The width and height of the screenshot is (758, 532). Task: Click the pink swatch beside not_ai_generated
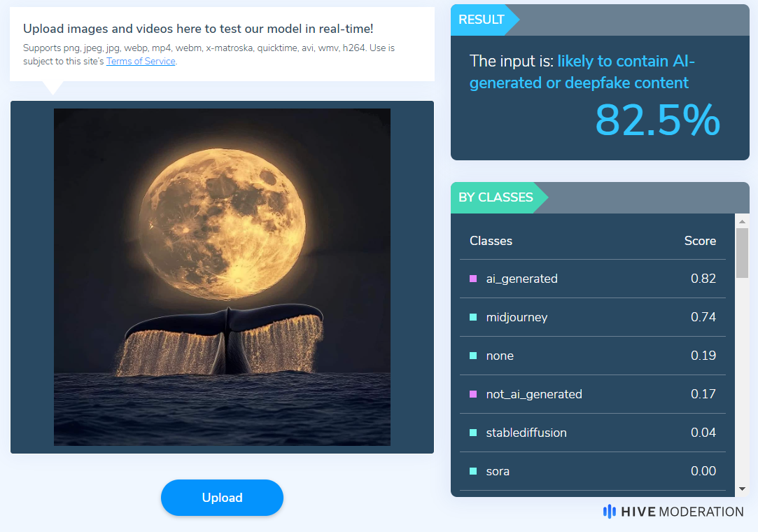[x=473, y=394]
